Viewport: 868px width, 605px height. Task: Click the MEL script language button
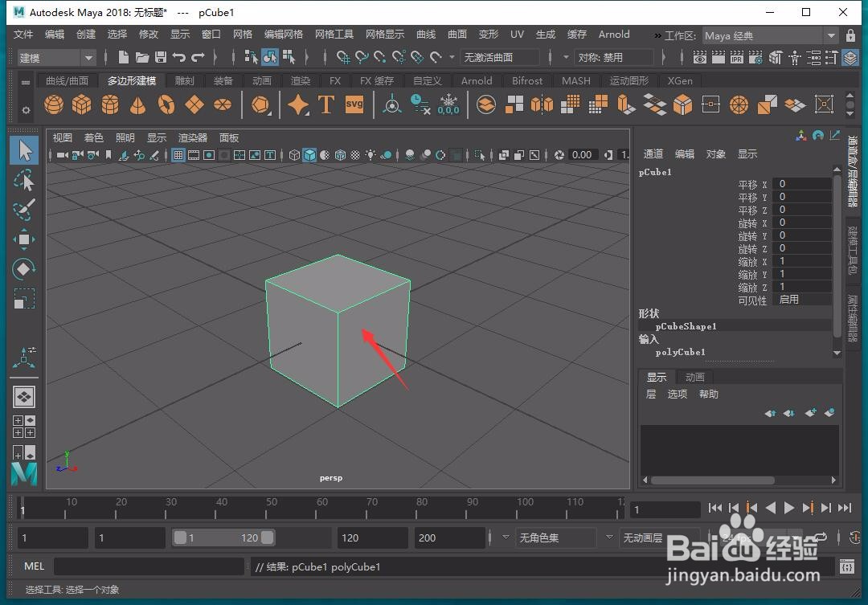34,566
